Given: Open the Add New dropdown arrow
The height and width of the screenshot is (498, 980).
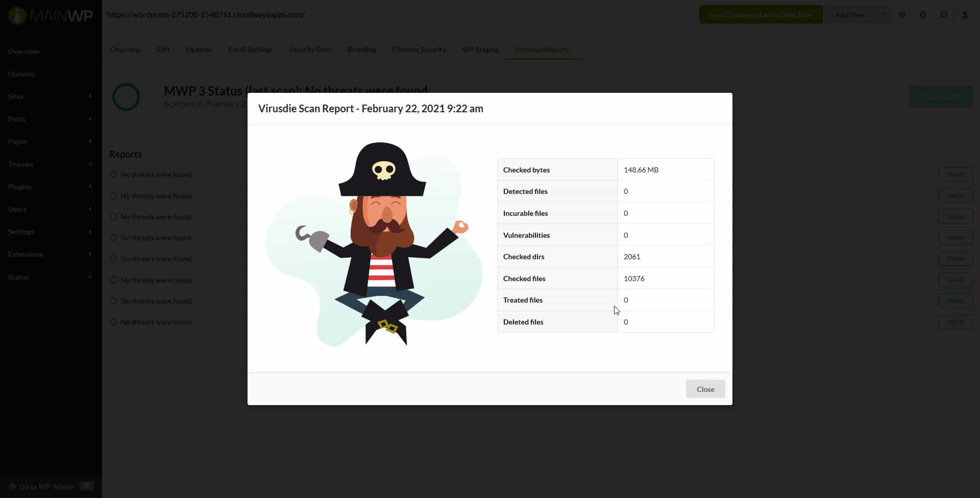Looking at the screenshot, I should click(x=883, y=15).
